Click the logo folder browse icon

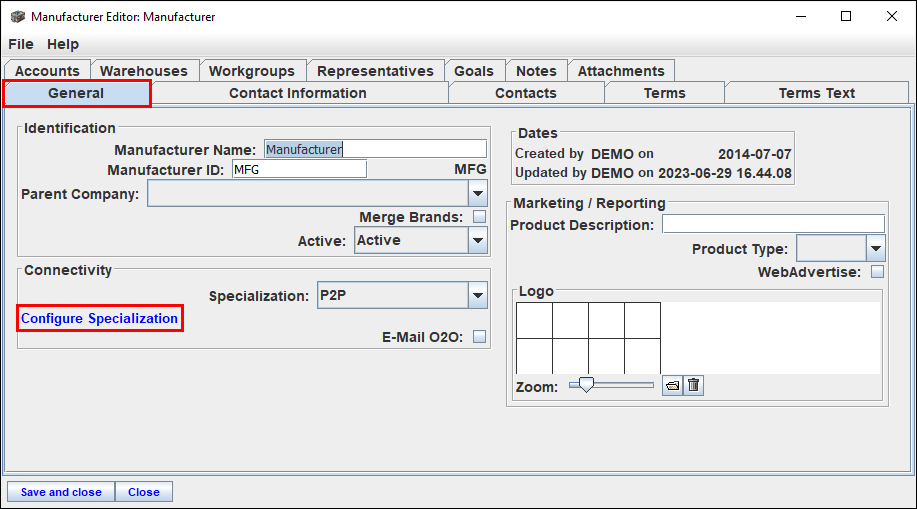pos(673,386)
